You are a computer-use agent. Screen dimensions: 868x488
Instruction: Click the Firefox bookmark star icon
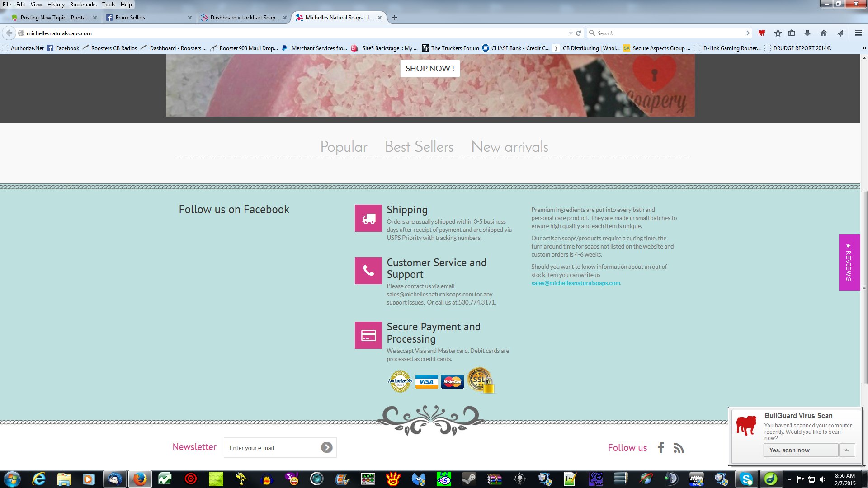778,33
